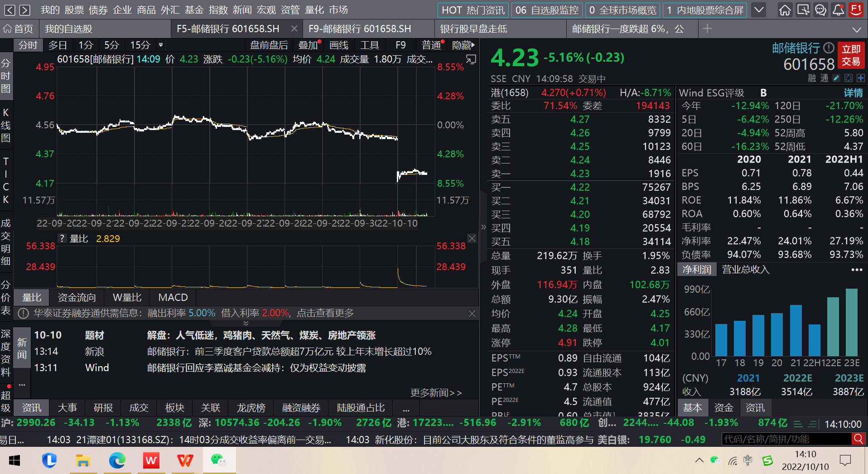868x474 pixels.
Task: Toggle 叠加 overlay option
Action: point(309,45)
